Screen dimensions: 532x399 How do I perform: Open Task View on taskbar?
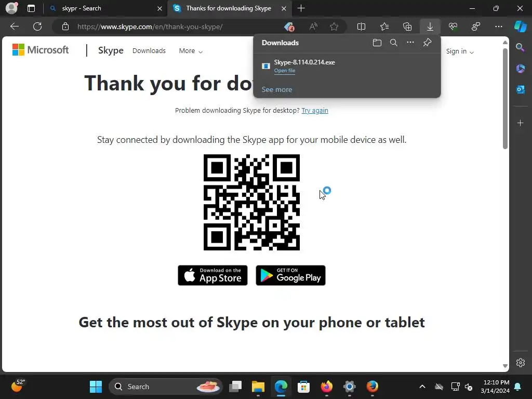[x=235, y=387]
